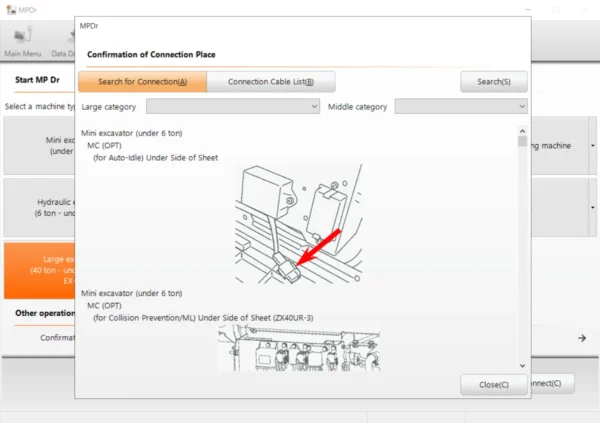Click the first 'MC (OPT)' entry
The image size is (600, 423).
pos(104,145)
